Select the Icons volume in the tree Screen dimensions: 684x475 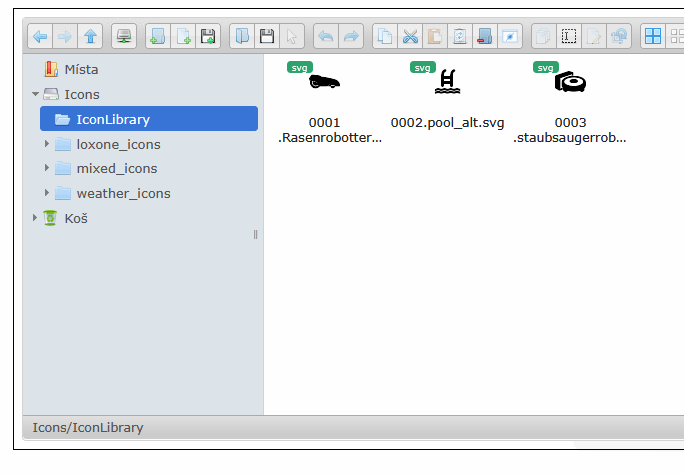(72, 94)
